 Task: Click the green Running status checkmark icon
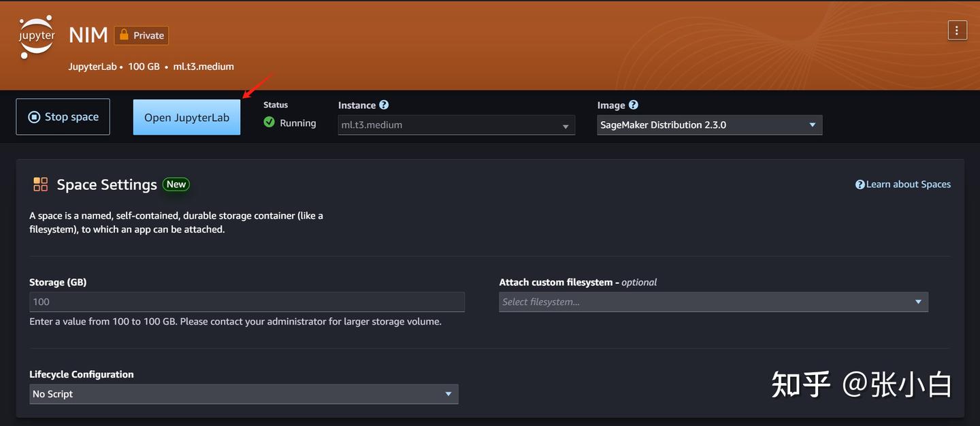[269, 122]
